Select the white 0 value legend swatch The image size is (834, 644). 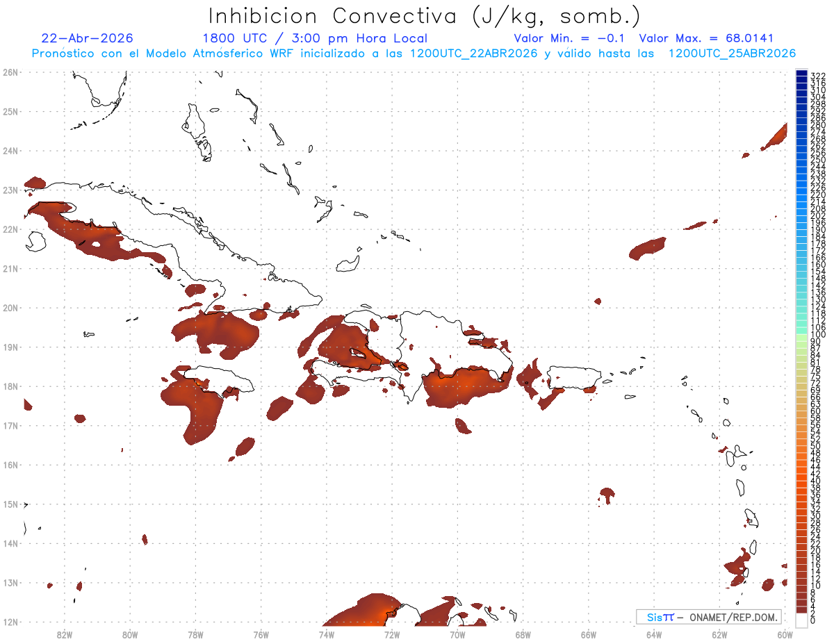801,620
